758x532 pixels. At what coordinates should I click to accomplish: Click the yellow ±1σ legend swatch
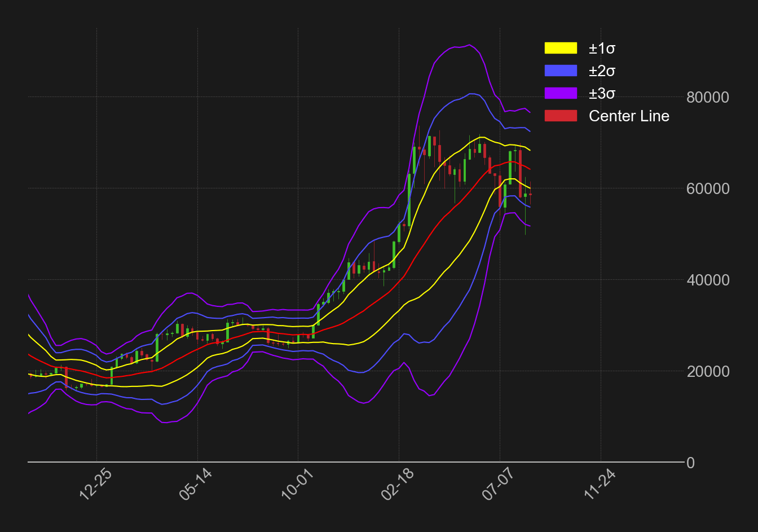pyautogui.click(x=561, y=48)
